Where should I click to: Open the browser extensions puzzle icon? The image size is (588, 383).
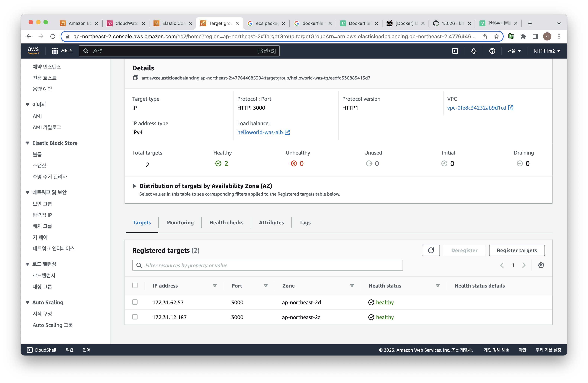[x=523, y=37]
